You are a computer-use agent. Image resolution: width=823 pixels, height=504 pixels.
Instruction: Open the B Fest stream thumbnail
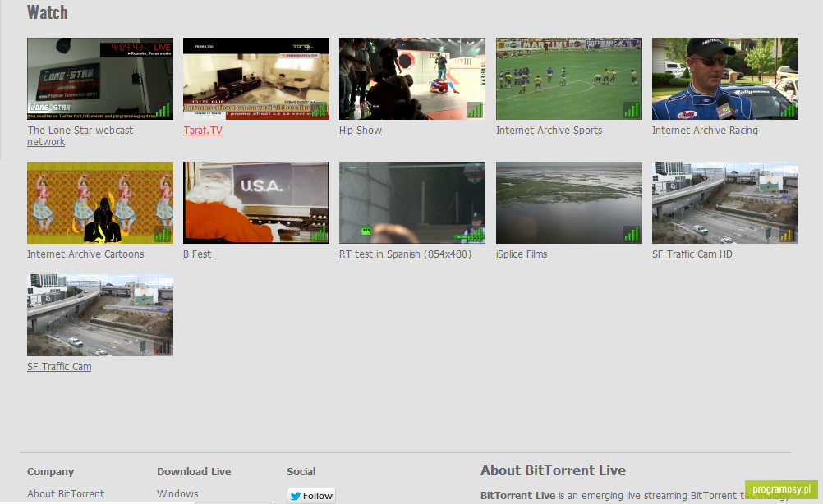(x=256, y=203)
